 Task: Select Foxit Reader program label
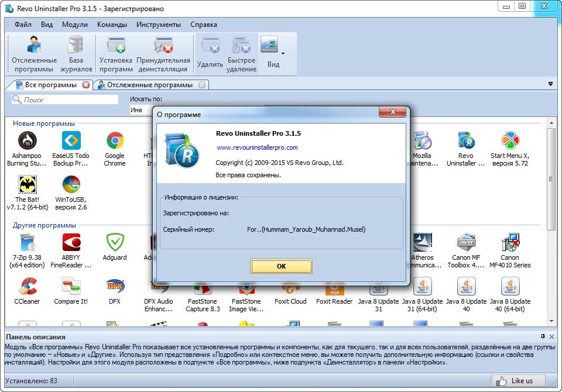coord(334,301)
